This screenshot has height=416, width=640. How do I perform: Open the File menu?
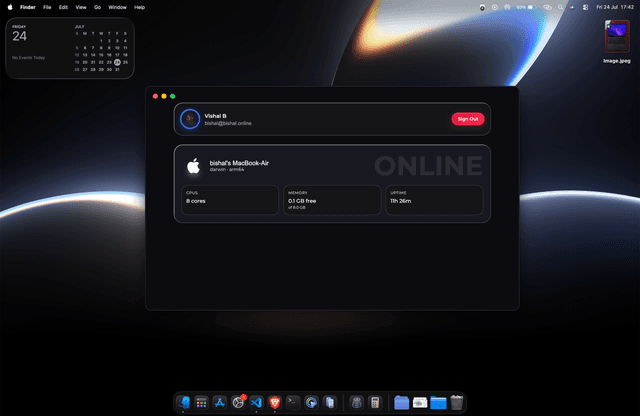pos(47,7)
